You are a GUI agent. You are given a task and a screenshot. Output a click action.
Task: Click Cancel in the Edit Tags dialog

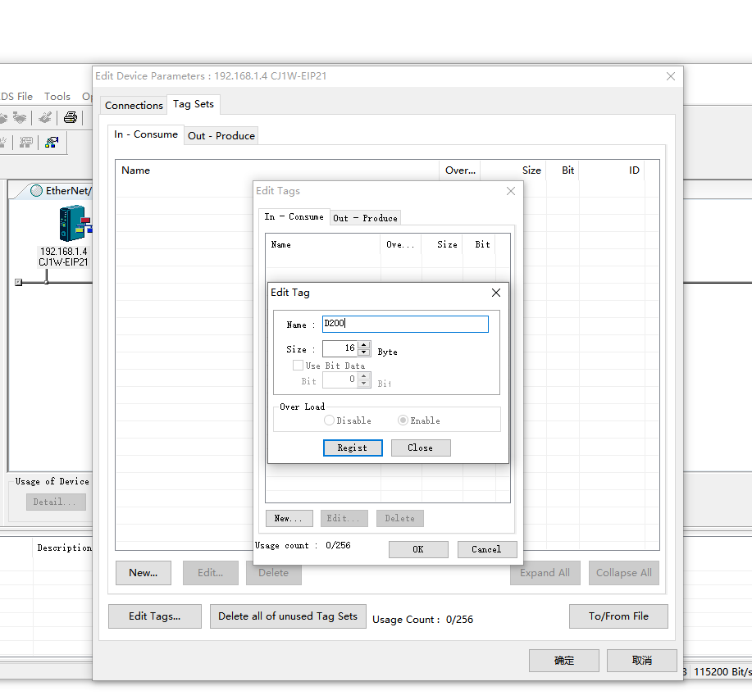tap(487, 549)
